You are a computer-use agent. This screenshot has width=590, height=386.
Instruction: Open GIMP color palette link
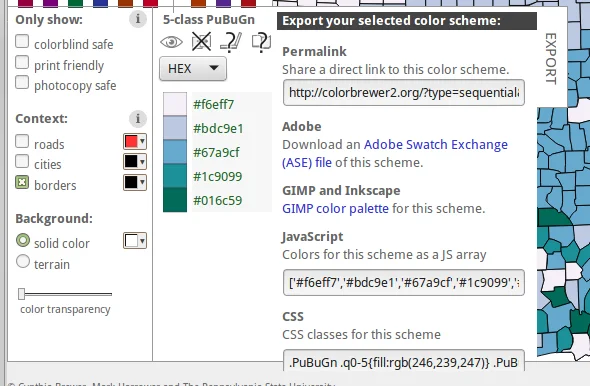(x=335, y=208)
